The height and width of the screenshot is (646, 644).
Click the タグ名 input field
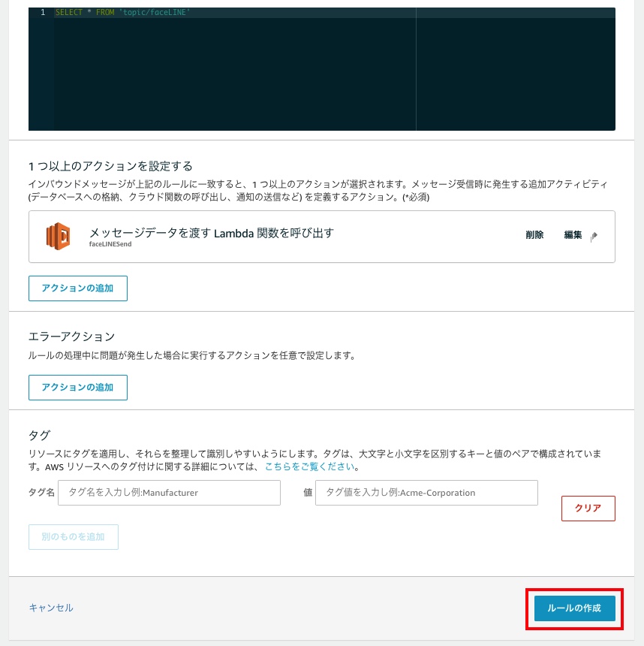168,492
